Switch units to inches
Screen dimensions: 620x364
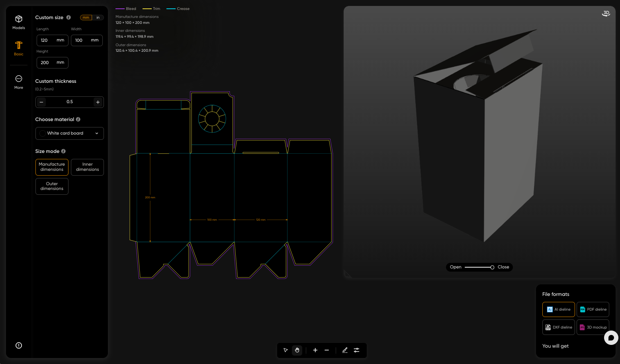pos(98,18)
